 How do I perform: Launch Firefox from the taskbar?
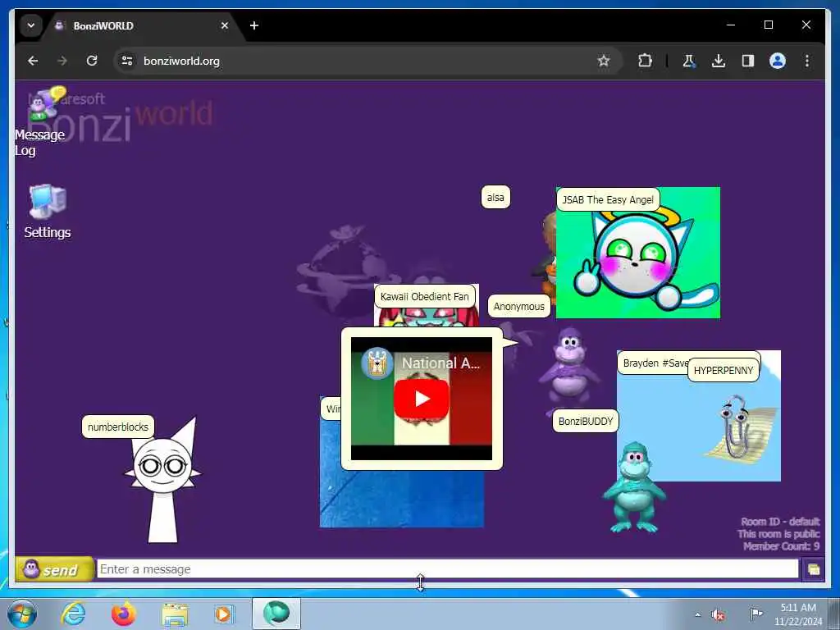[x=123, y=614]
